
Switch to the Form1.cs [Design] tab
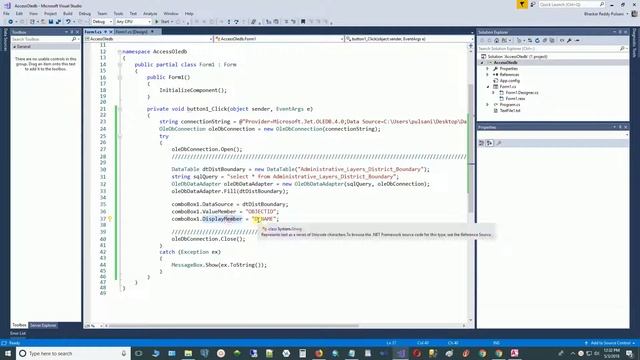[131, 32]
